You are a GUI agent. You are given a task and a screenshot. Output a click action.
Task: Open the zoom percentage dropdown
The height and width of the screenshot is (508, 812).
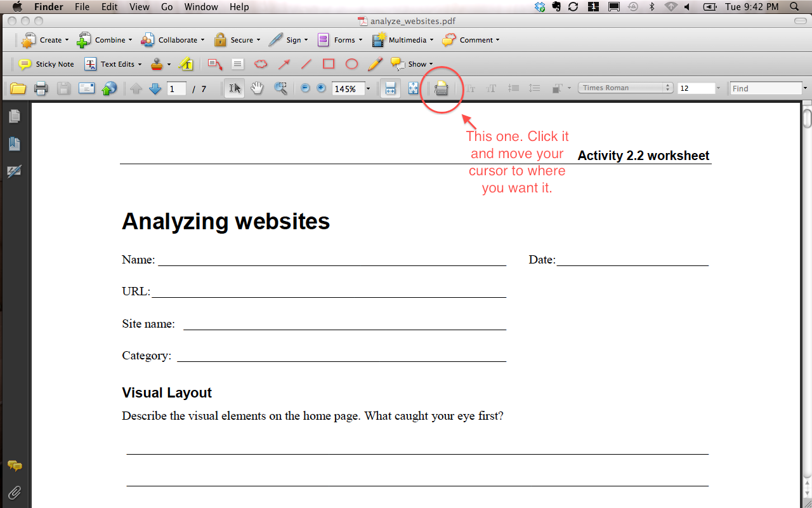pyautogui.click(x=368, y=89)
